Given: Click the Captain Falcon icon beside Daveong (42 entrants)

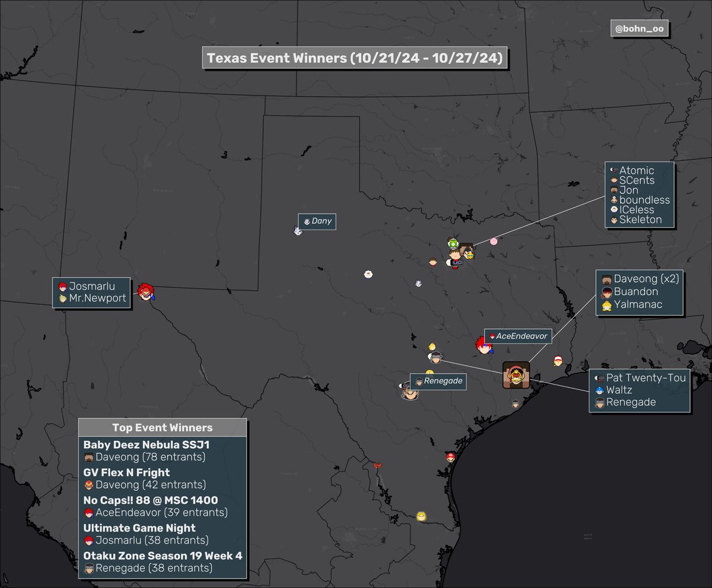Looking at the screenshot, I should pyautogui.click(x=90, y=485).
